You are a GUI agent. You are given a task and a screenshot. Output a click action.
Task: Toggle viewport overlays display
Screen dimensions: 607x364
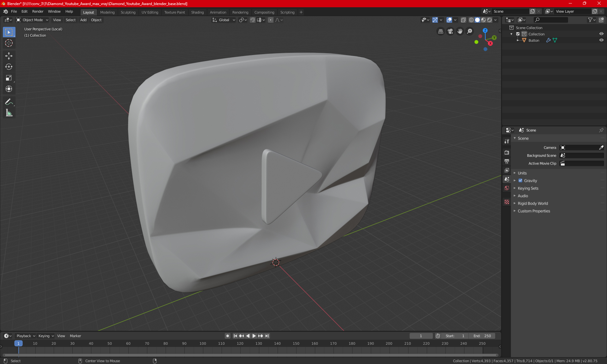coord(449,20)
